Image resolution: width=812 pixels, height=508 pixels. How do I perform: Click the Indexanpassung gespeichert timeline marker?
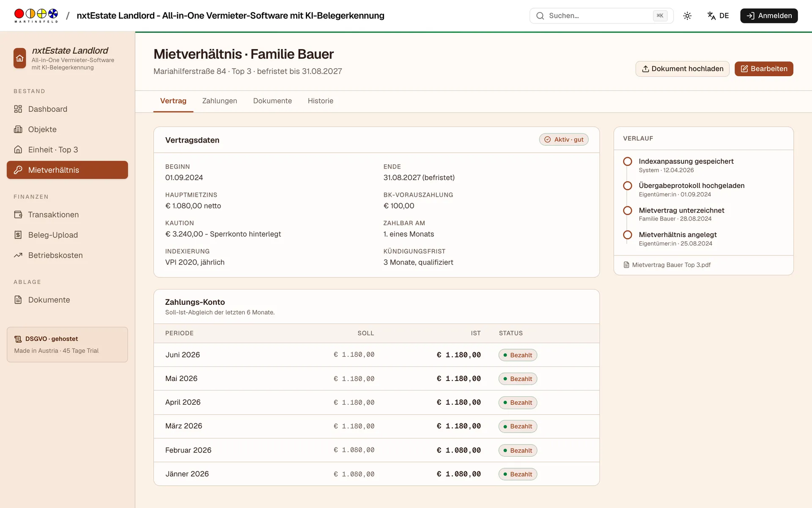628,162
